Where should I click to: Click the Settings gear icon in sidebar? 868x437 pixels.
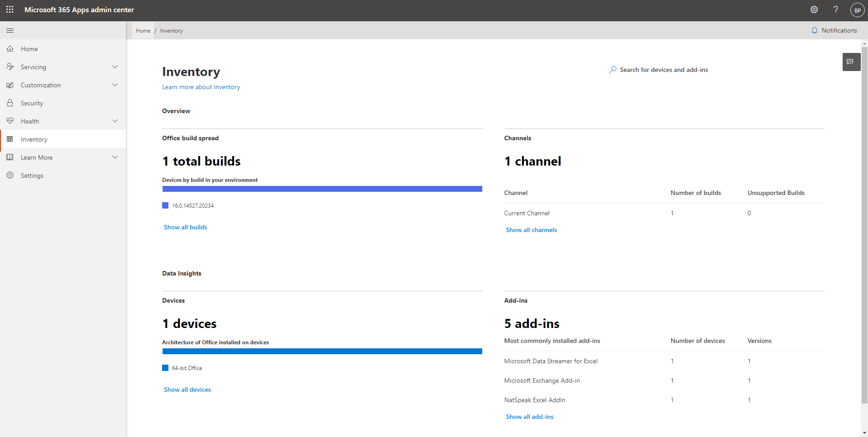10,175
